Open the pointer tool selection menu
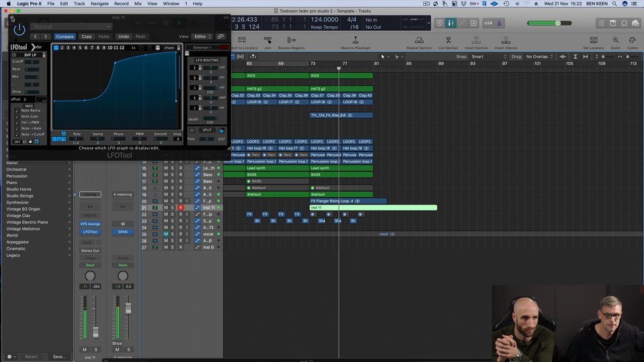The image size is (644, 362). pos(385,56)
